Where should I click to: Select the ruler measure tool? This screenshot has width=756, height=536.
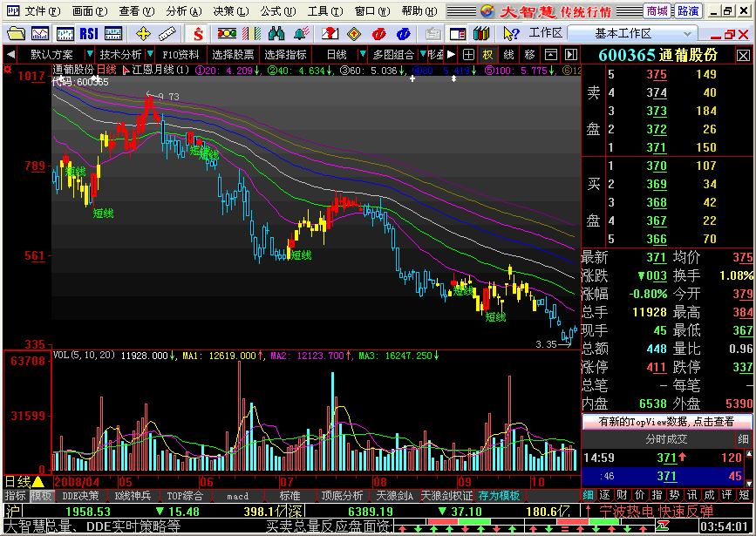167,33
